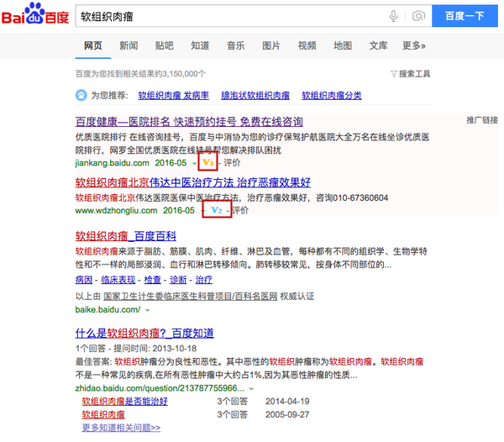Open suggestion 软组织肉瘤 发病率

tap(174, 96)
